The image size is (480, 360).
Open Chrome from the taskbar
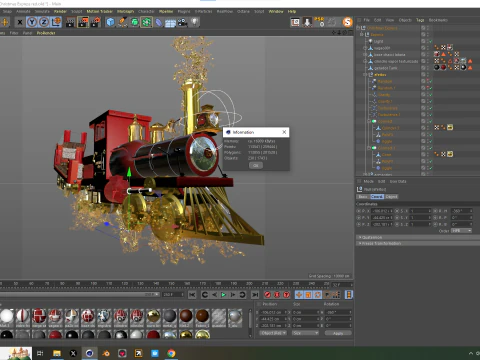(171, 353)
